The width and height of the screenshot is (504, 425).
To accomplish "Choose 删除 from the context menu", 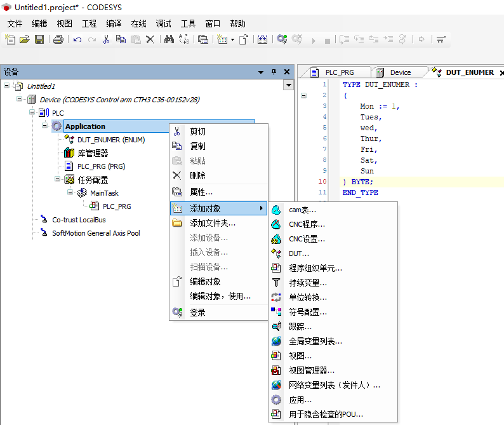I will [x=218, y=176].
